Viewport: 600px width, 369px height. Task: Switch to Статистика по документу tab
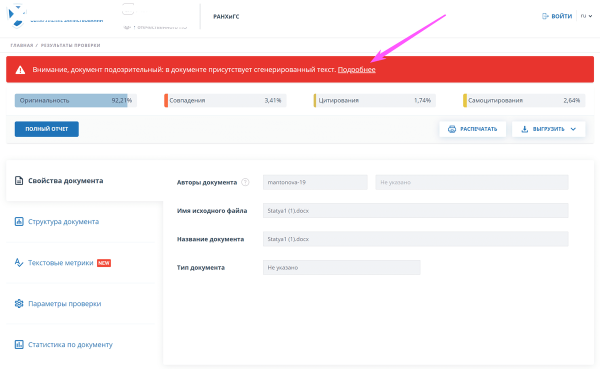tap(64, 345)
